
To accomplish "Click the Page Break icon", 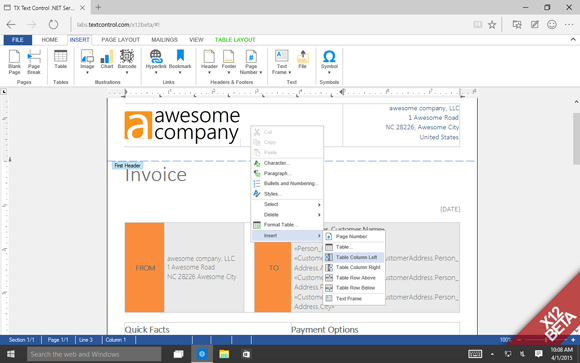I will point(34,62).
